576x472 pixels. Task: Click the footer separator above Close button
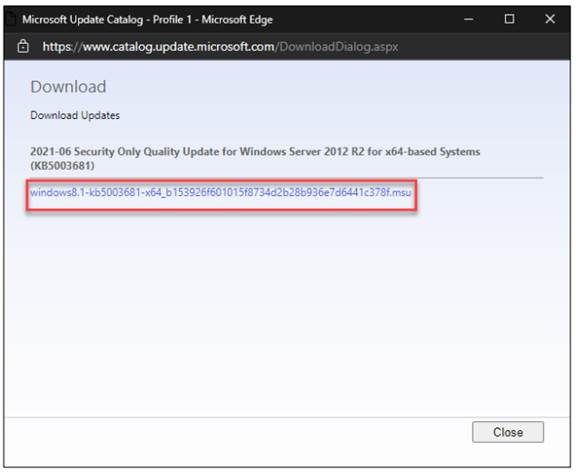tap(287, 417)
